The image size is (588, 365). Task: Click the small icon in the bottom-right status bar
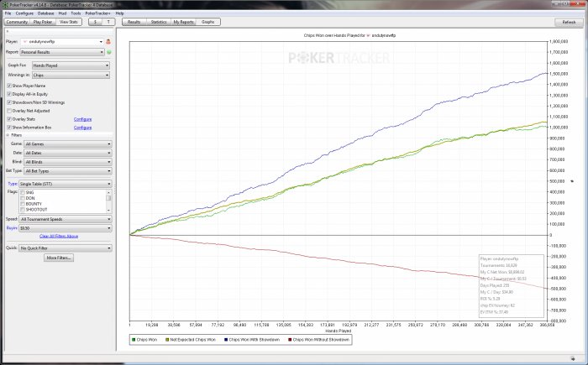(573, 358)
